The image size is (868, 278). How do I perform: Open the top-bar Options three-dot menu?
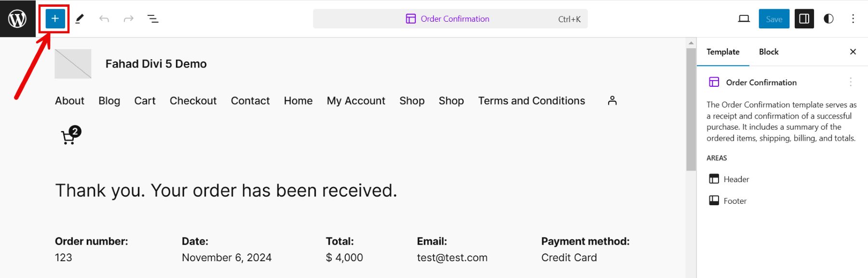click(x=853, y=19)
